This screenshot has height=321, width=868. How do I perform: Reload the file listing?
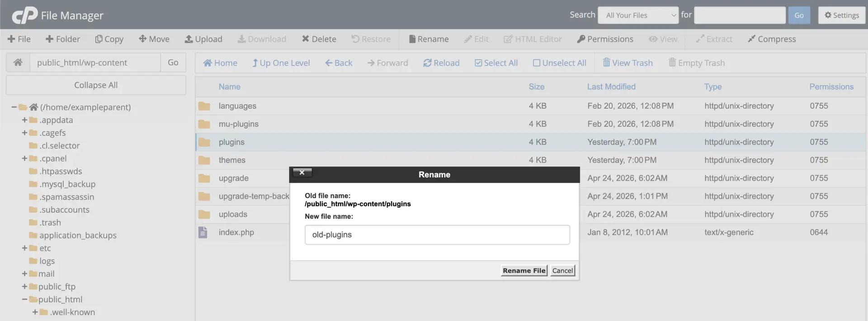[441, 63]
